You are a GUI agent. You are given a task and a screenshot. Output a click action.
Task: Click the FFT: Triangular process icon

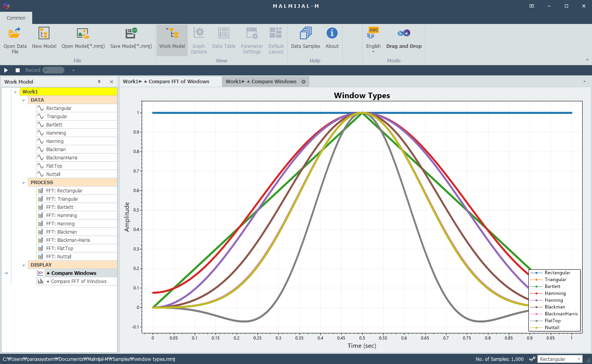click(40, 199)
